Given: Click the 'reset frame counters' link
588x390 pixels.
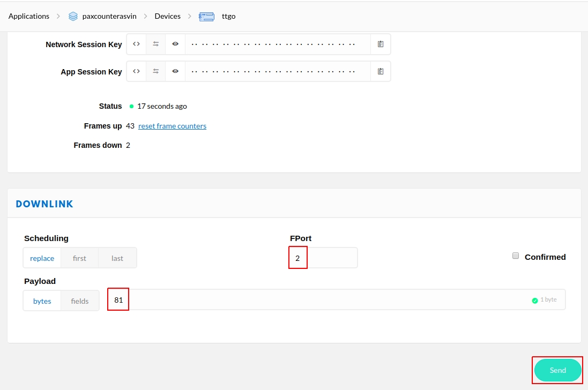Looking at the screenshot, I should [x=172, y=126].
